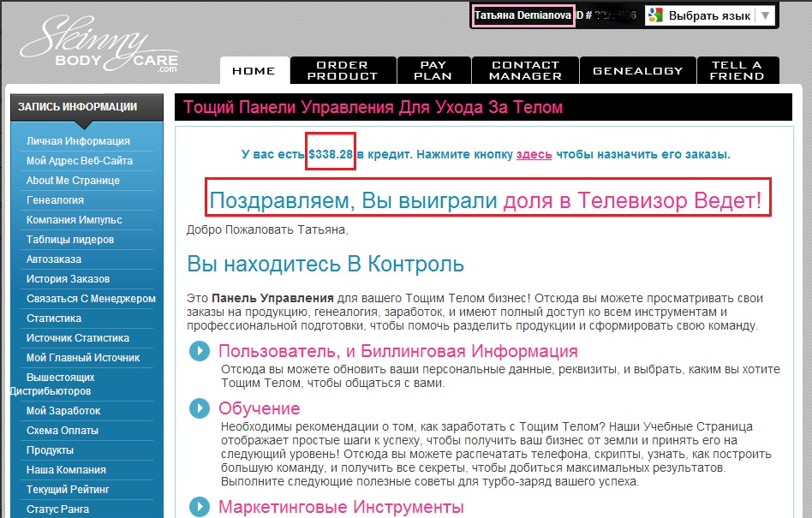Open the ORDER PRODUCT tab
The width and height of the screenshot is (812, 518).
[x=343, y=70]
